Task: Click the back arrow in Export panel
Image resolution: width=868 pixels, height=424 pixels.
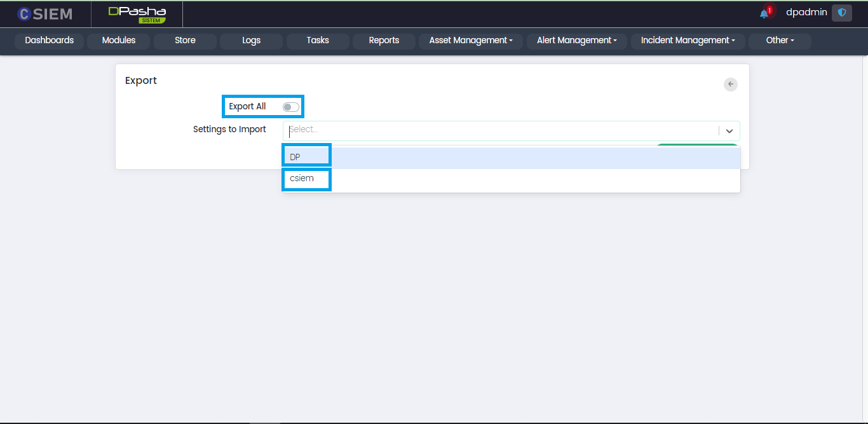Action: tap(731, 84)
